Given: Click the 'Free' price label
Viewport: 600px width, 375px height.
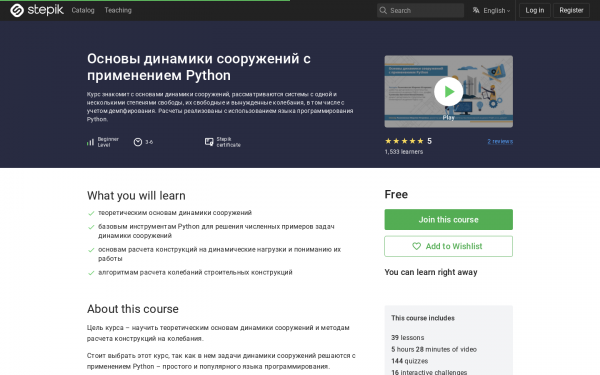Looking at the screenshot, I should pos(396,194).
